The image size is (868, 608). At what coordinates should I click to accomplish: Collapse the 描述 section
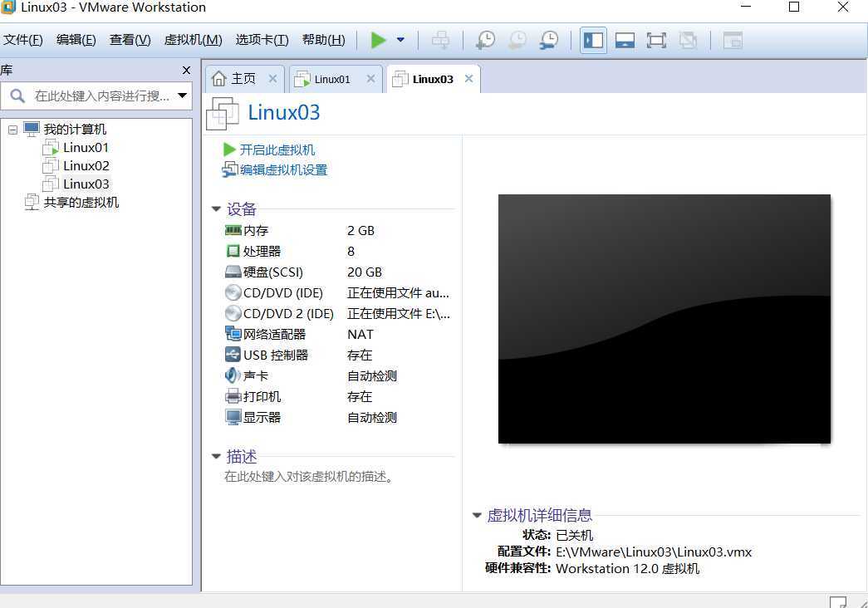pyautogui.click(x=216, y=456)
